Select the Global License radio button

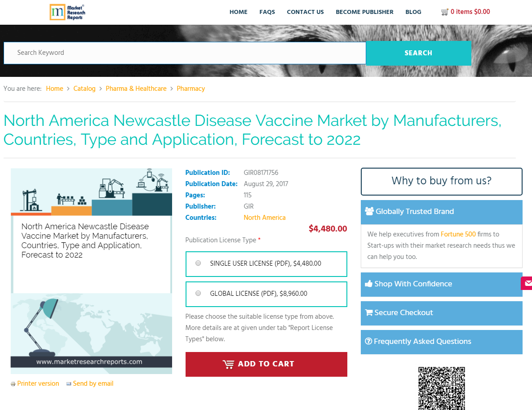[x=198, y=293]
